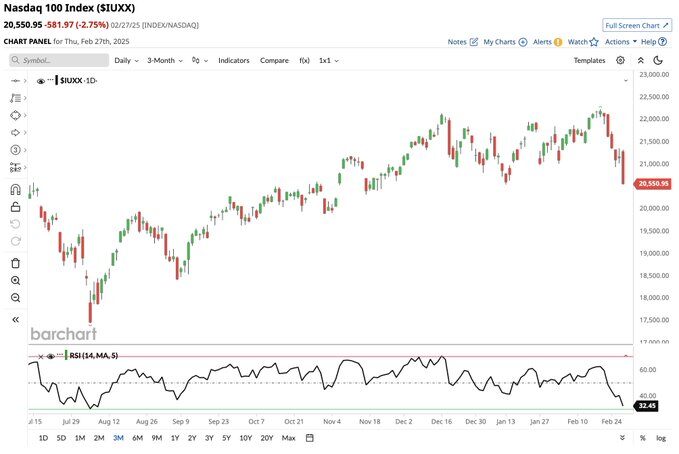Select the Max range
This screenshot has height=454, width=679.
click(288, 438)
